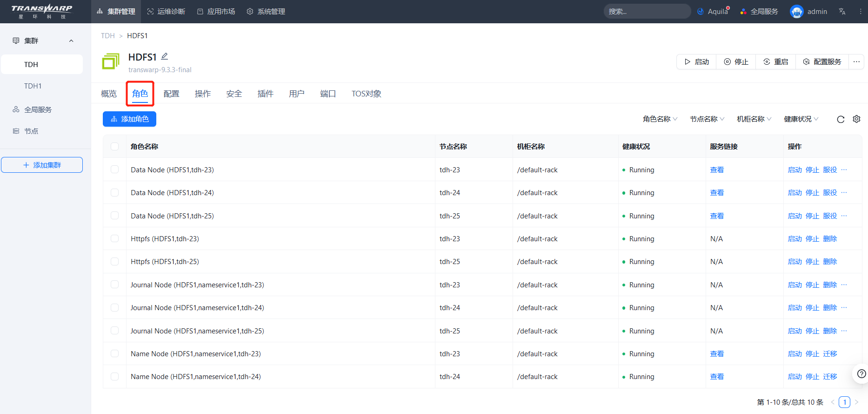Switch to the 端口 tab
This screenshot has height=414, width=868.
[x=328, y=94]
